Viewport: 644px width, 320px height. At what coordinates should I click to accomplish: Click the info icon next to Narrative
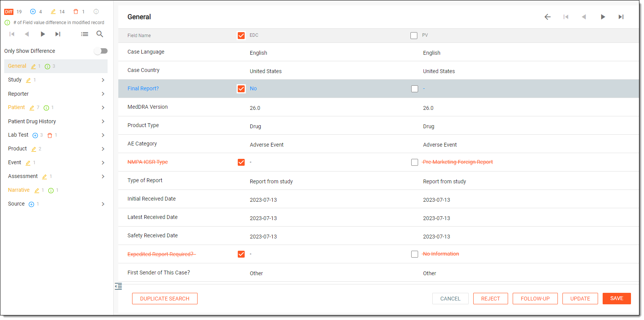point(51,191)
